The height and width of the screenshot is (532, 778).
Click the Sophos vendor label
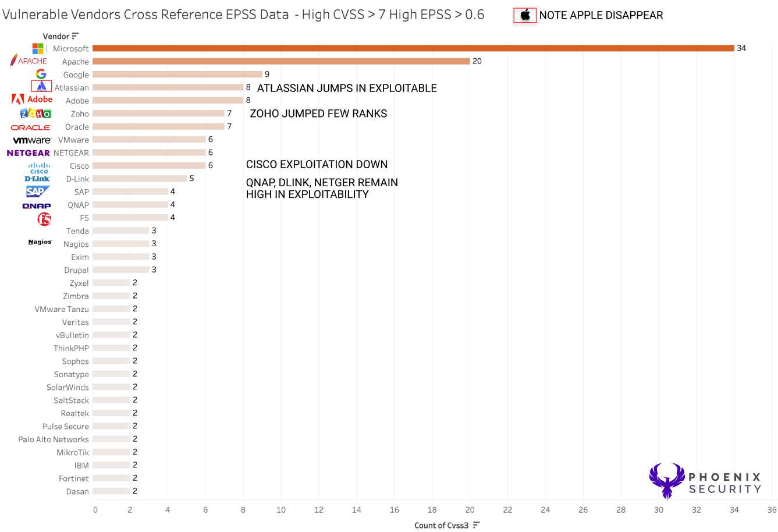[x=76, y=361]
